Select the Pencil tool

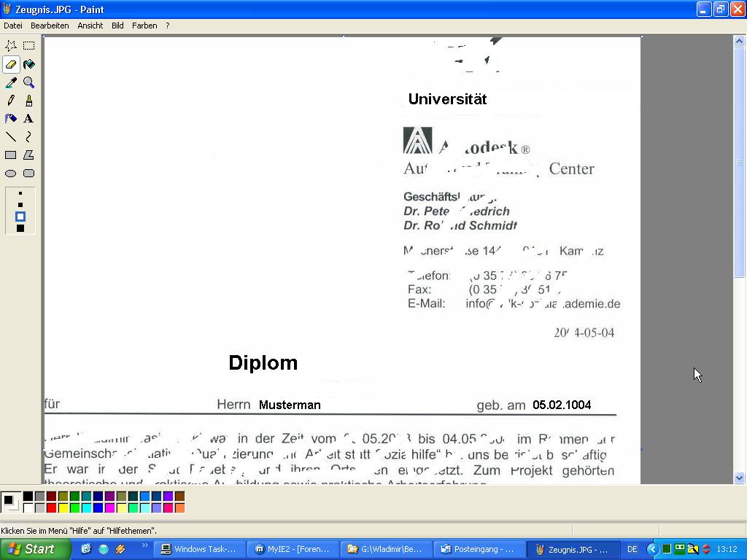coord(11,101)
